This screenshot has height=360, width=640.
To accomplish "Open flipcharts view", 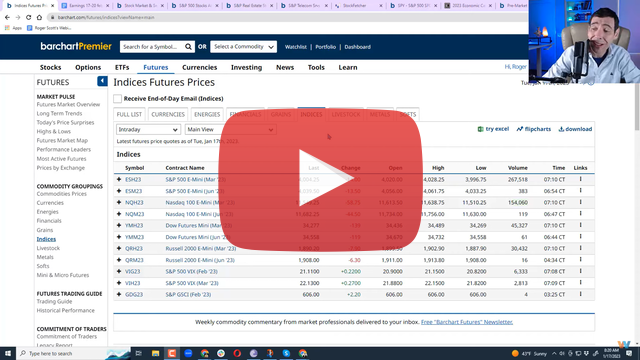I will (x=533, y=129).
